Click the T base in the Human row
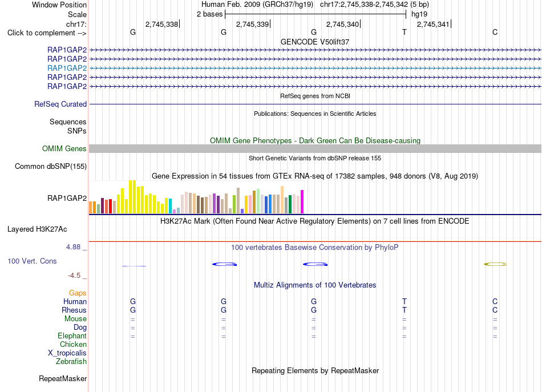This screenshot has height=392, width=542. (405, 301)
